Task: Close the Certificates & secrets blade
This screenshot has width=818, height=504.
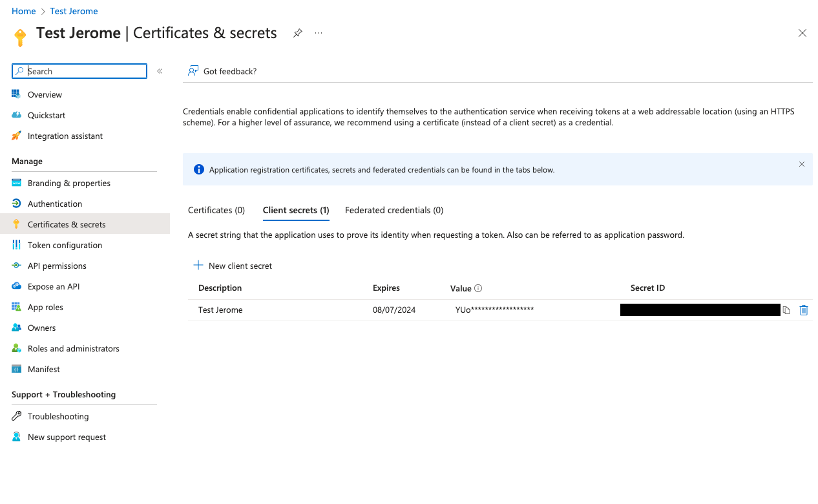Action: [802, 33]
